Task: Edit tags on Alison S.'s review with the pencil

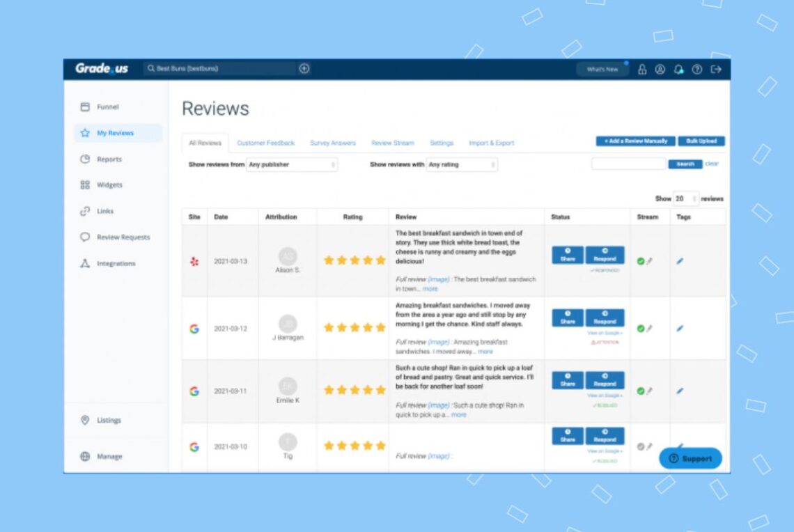Action: coord(680,260)
